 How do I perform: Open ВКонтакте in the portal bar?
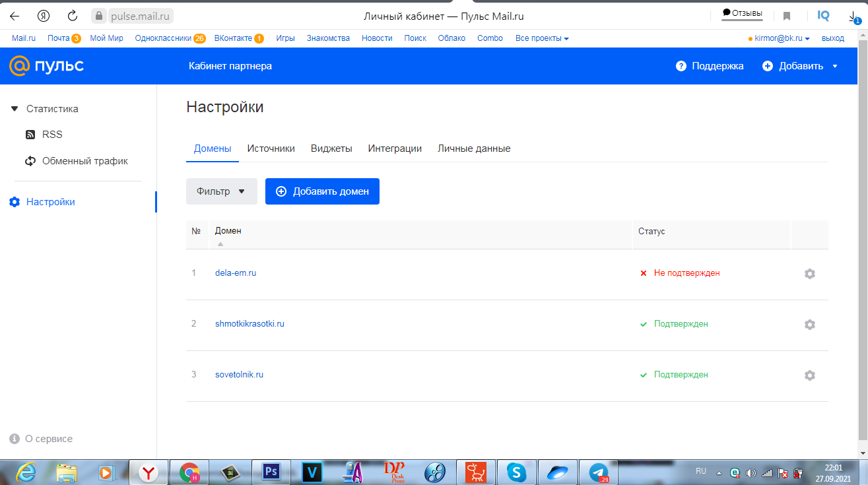pyautogui.click(x=234, y=38)
